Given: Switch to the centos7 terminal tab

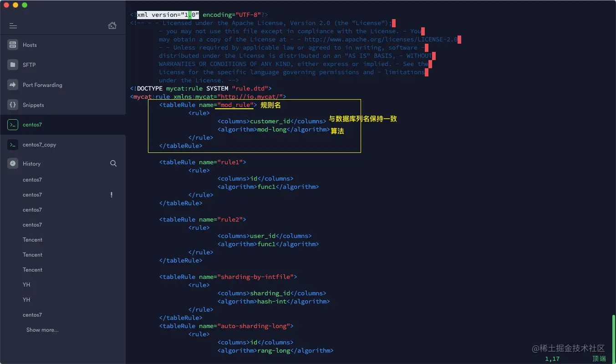Looking at the screenshot, I should click(63, 125).
